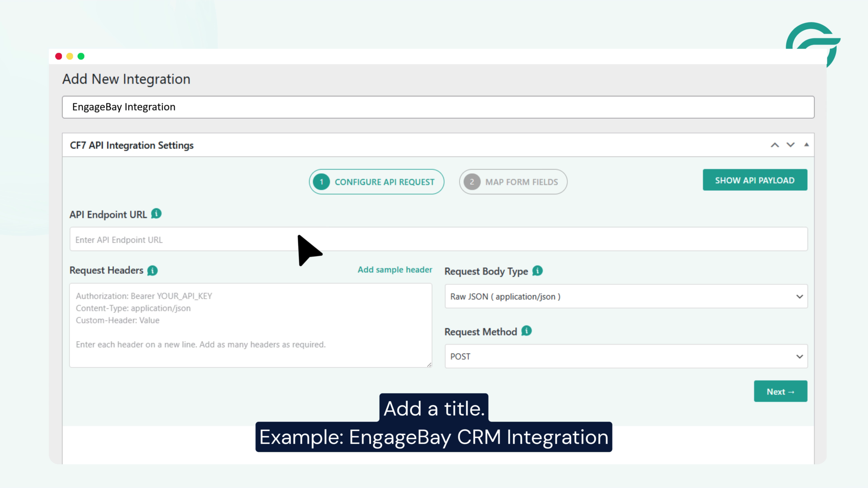Focus the integration title field
This screenshot has width=868, height=488.
point(438,107)
